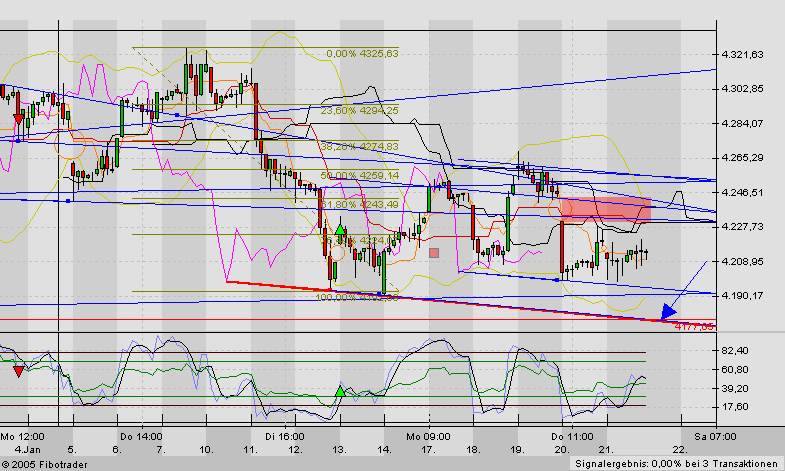Click the 17. date label on the time axis
The image size is (785, 471).
(x=428, y=449)
